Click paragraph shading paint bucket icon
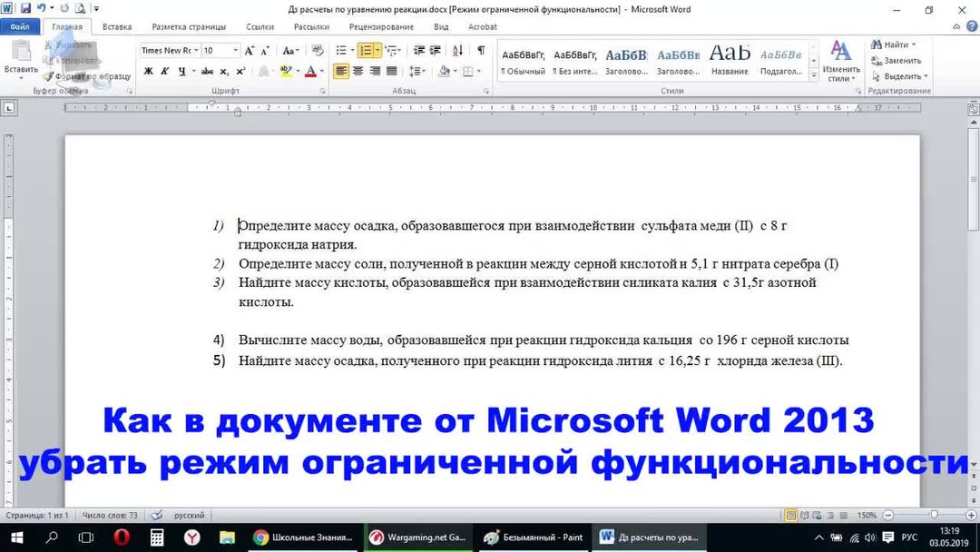Screen dimensions: 980x552 tap(445, 71)
